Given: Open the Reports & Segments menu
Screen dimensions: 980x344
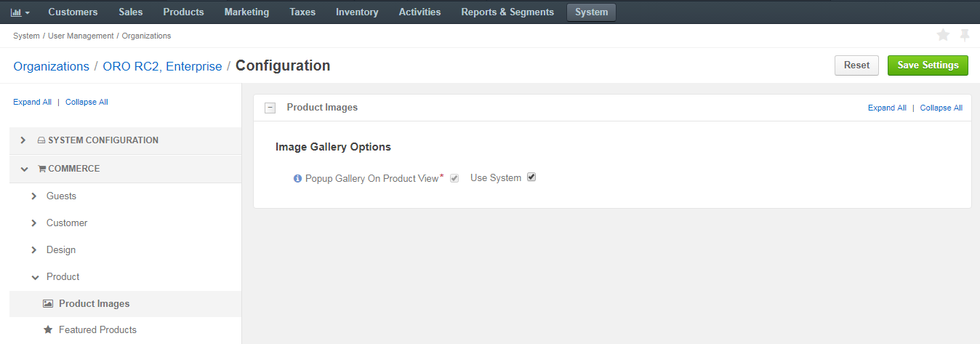Looking at the screenshot, I should 507,12.
